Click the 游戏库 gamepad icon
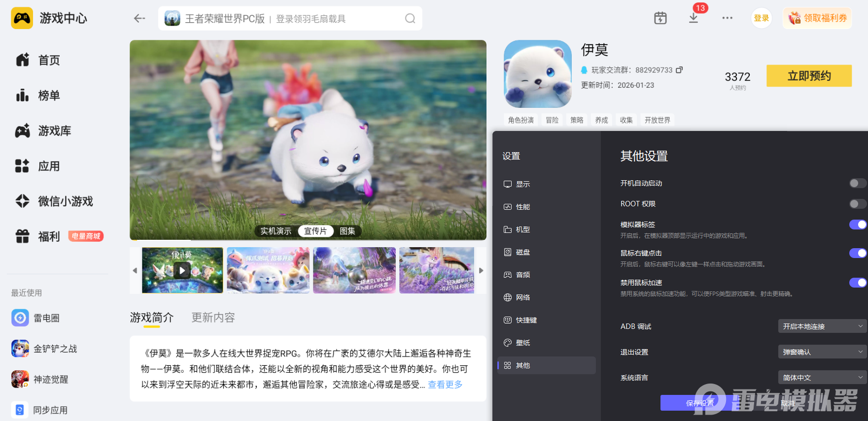 (x=23, y=131)
